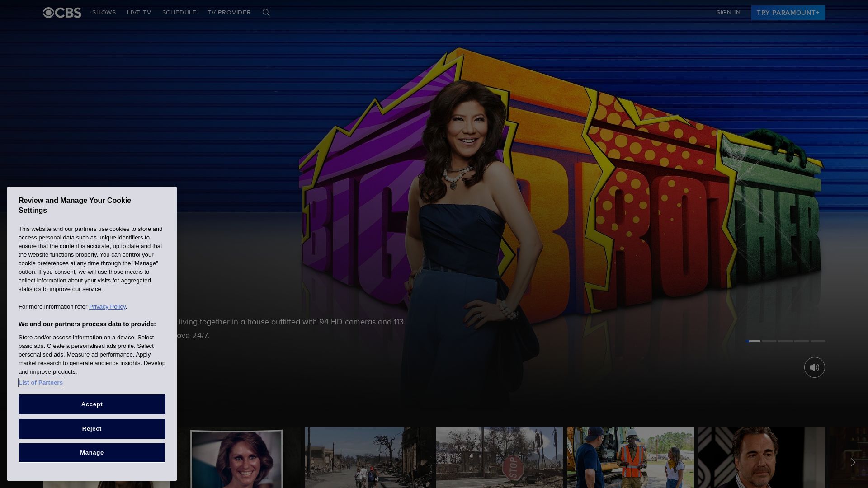This screenshot has width=868, height=488.
Task: Jump to the fifth hero slide indicator
Action: (x=818, y=341)
